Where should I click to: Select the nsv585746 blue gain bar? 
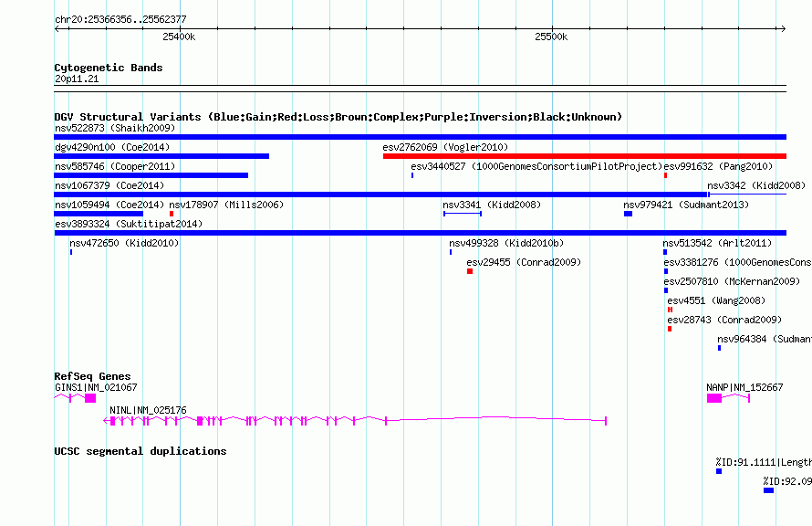151,175
